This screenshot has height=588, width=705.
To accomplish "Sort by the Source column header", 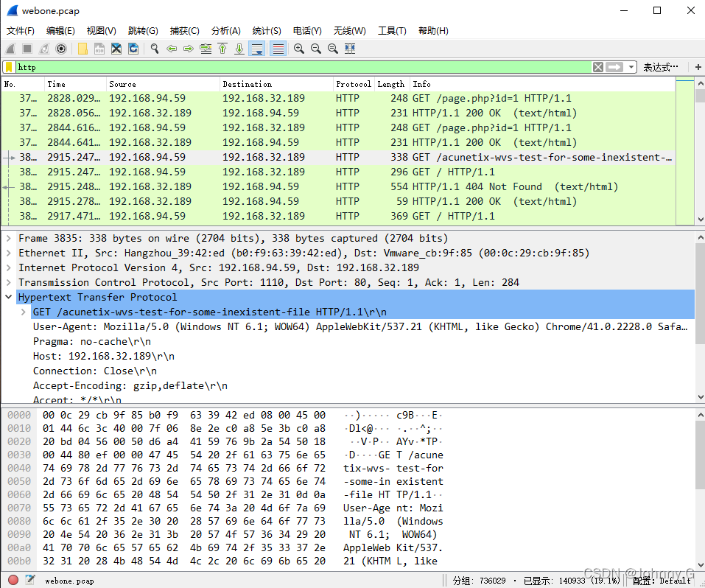I will click(x=163, y=84).
